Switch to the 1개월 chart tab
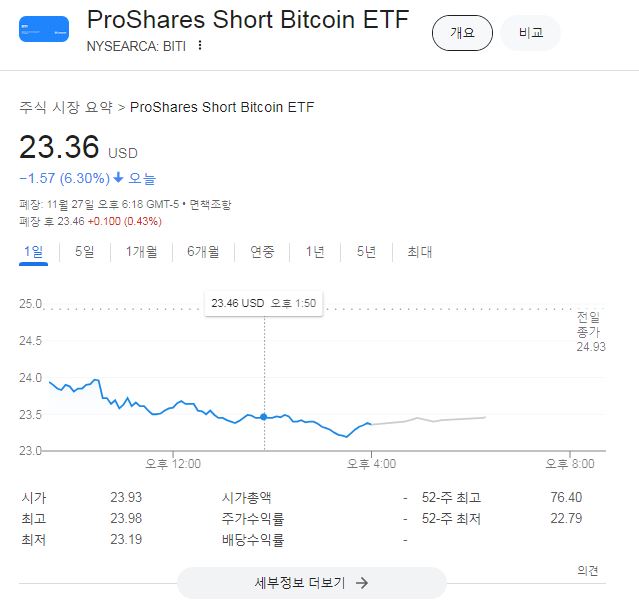 pos(141,252)
